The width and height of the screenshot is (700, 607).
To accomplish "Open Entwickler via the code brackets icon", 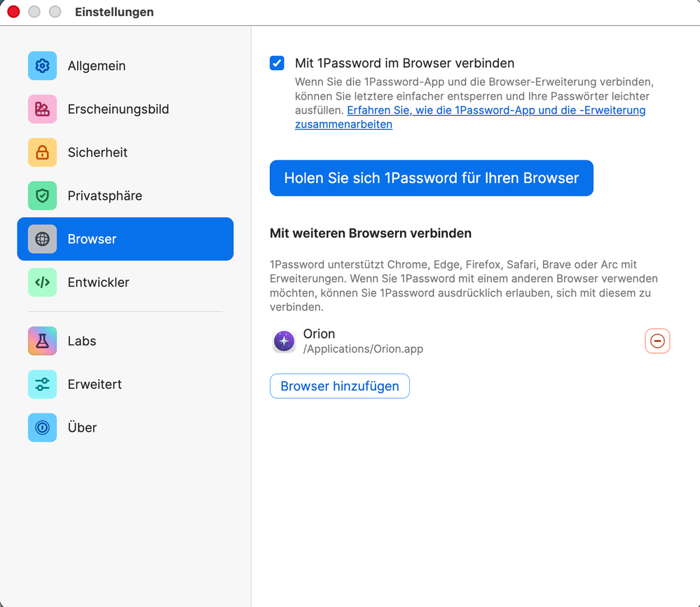I will click(x=42, y=282).
